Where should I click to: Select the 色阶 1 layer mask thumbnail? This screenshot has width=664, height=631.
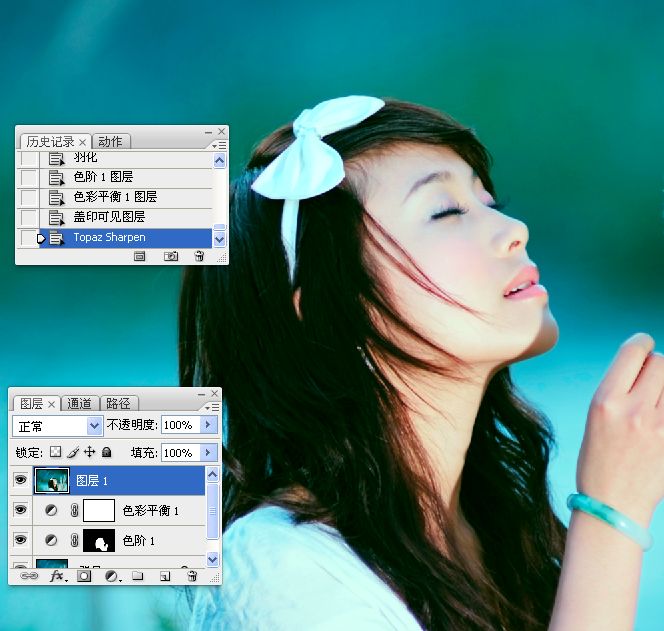[98, 541]
